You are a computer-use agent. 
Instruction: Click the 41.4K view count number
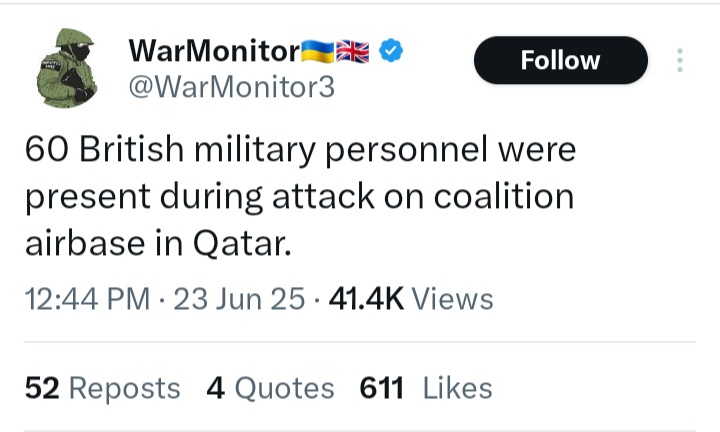click(x=366, y=299)
